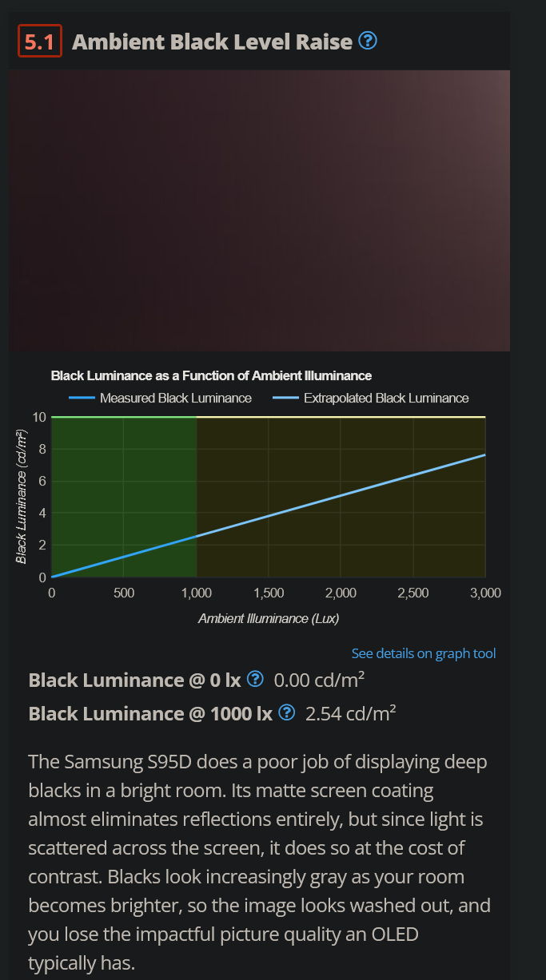Viewport: 546px width, 980px height.
Task: Select the 5.1 section number badge
Action: click(x=40, y=38)
